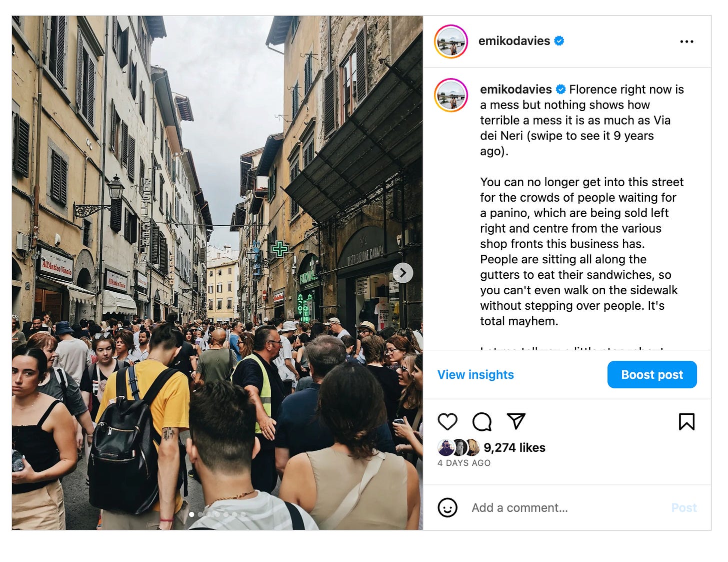Viewport: 728px width, 562px height.
Task: Open comments via speech bubble icon
Action: pyautogui.click(x=482, y=422)
